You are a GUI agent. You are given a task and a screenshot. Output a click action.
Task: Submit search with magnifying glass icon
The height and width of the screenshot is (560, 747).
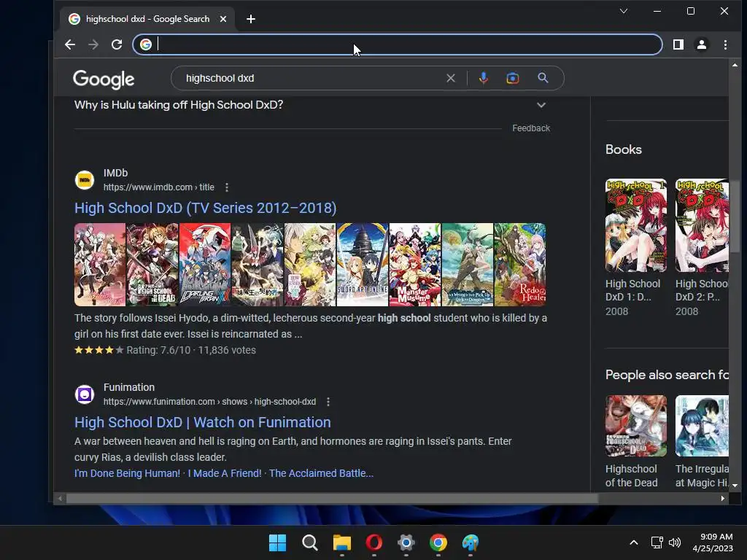(543, 78)
